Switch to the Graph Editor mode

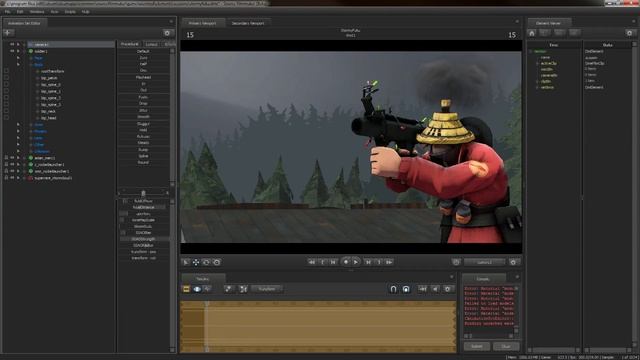pyautogui.click(x=207, y=289)
